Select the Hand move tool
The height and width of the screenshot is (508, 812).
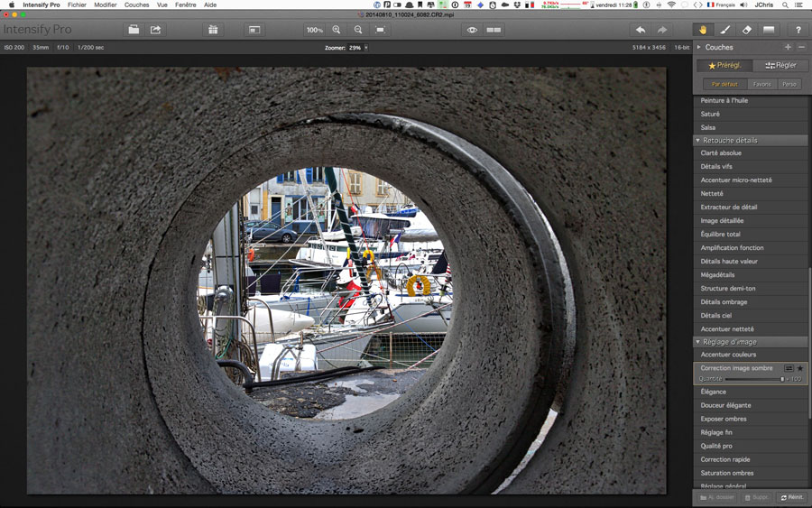(703, 30)
